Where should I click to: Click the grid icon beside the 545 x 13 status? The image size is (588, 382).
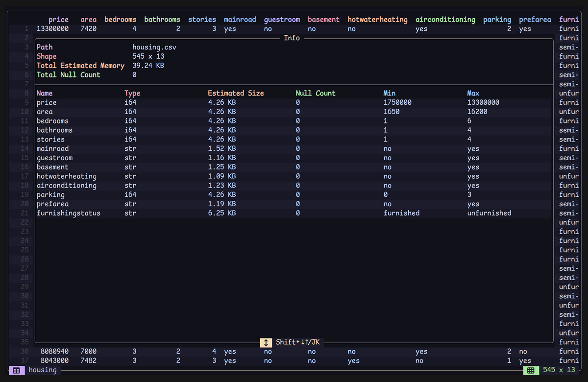(530, 371)
